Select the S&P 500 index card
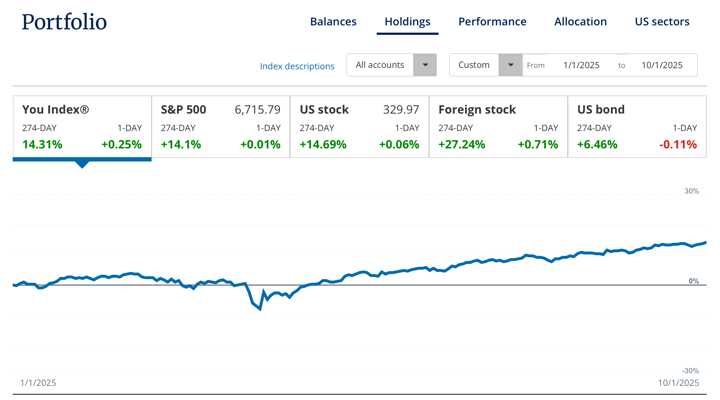Viewport: 720px width, 400px height. (220, 127)
